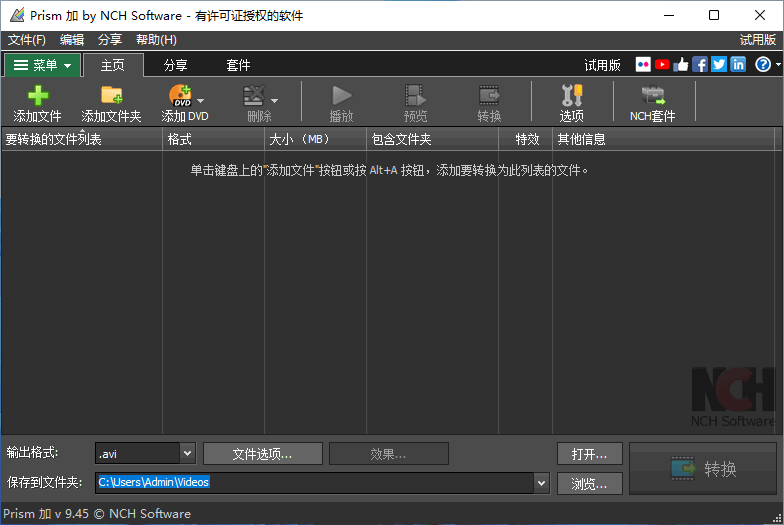The height and width of the screenshot is (525, 784).
Task: Click the 浏览... button
Action: [x=590, y=483]
